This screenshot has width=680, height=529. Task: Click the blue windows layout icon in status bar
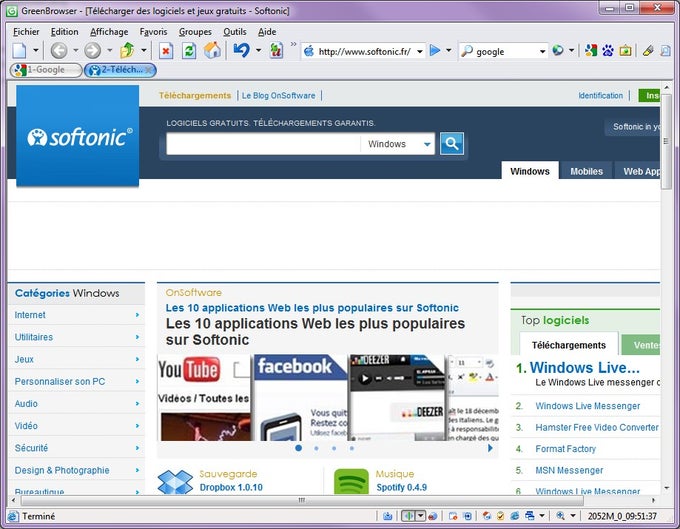click(530, 516)
